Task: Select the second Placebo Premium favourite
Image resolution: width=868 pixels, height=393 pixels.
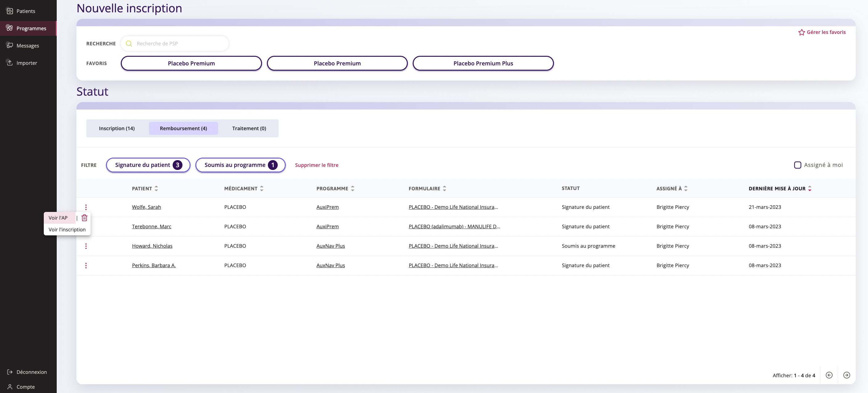Action: (337, 63)
